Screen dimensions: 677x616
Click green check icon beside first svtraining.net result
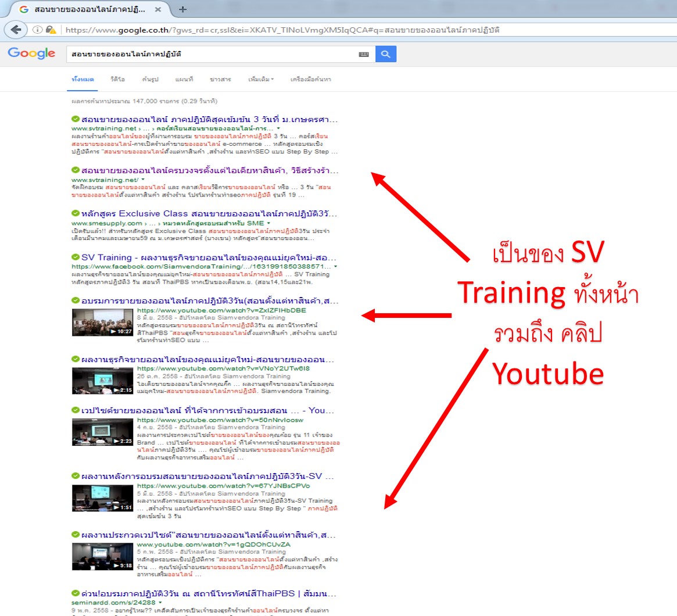click(76, 119)
